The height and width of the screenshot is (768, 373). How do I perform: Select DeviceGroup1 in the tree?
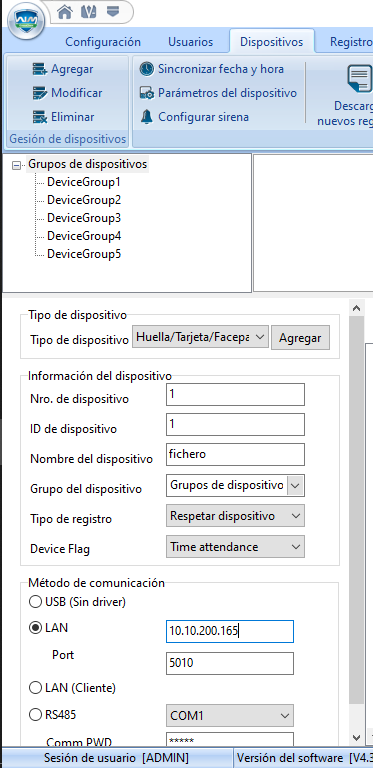point(84,182)
